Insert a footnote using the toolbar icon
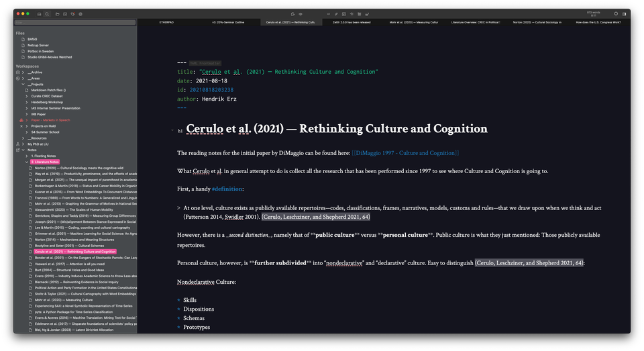Viewport: 644px width, 351px height. (x=367, y=14)
